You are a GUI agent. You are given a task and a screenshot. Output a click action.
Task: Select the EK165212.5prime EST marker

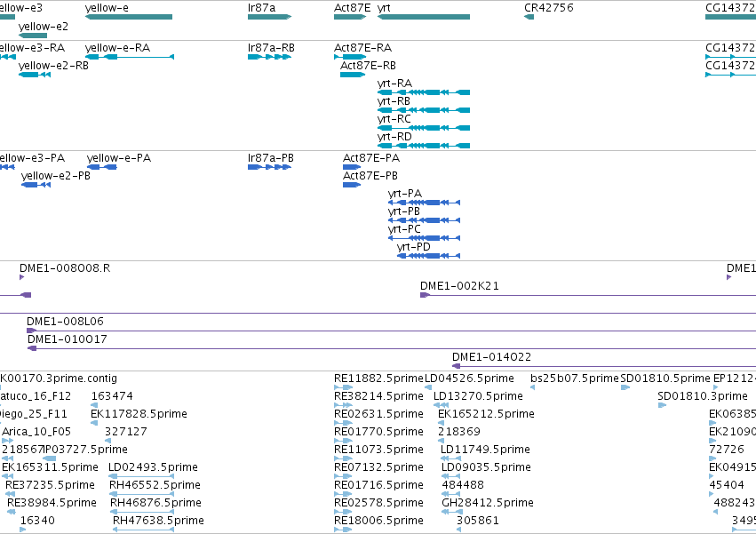pos(441,423)
